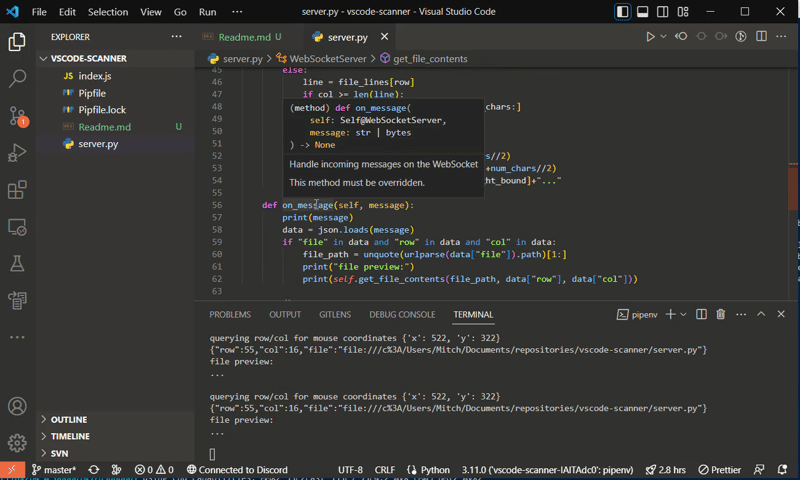
Task: Open the View menu
Action: 151,12
